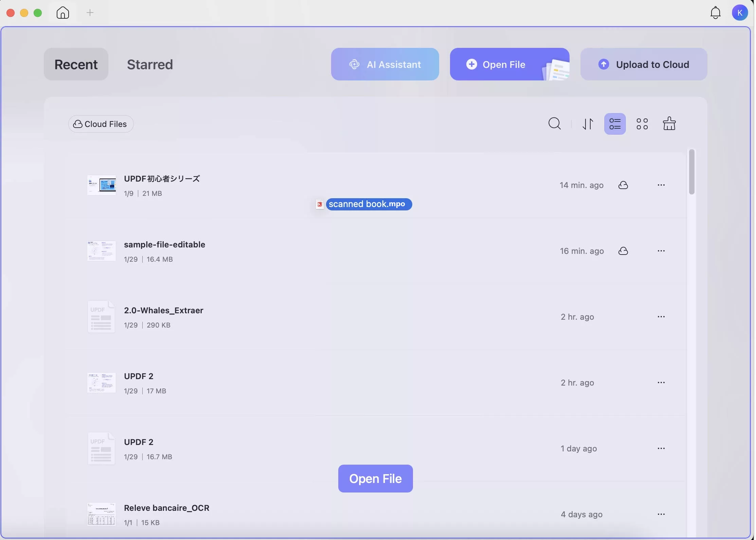
Task: Click cloud icon on UPDF初心者シリーズ row
Action: coord(623,185)
